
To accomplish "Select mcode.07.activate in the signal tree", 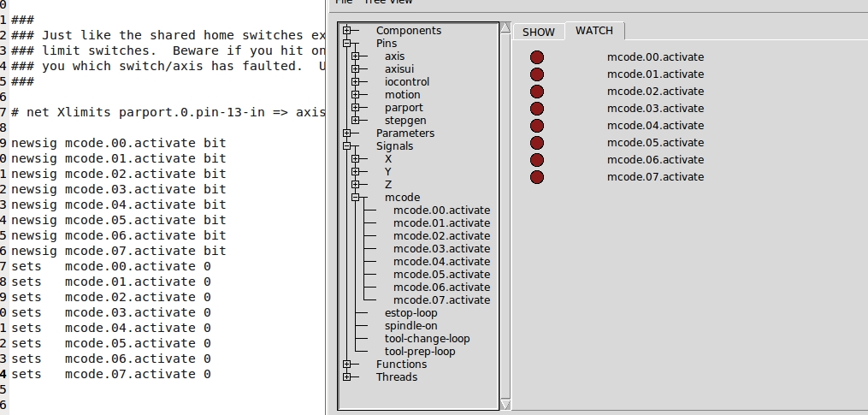I will (442, 299).
